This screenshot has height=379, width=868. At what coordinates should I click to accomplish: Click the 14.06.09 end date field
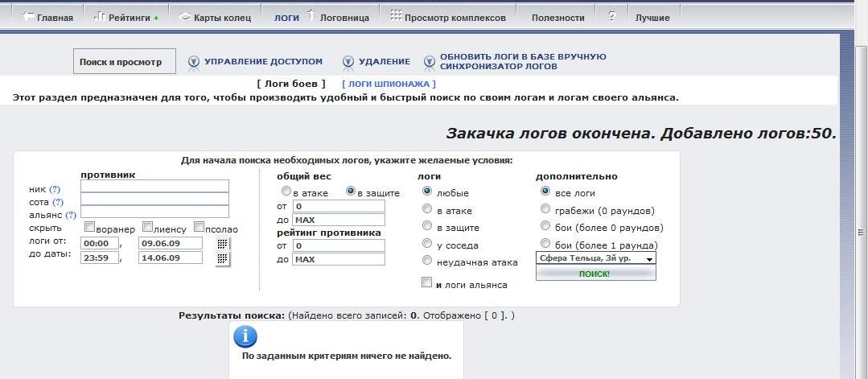click(171, 257)
